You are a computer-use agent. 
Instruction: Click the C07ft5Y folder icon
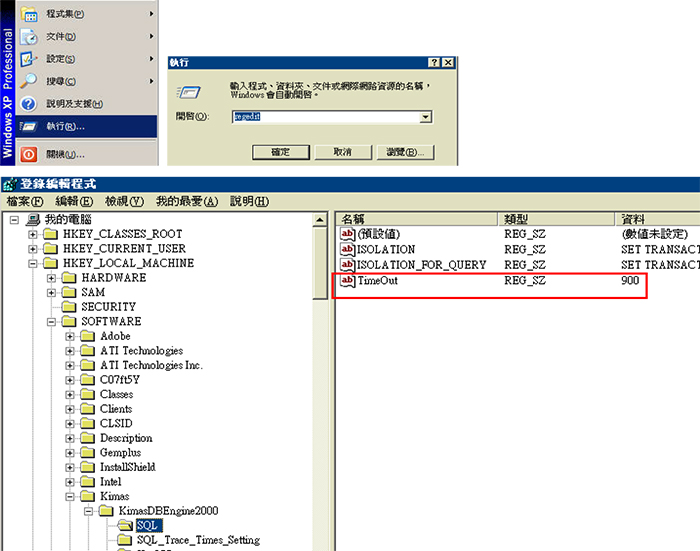[88, 380]
